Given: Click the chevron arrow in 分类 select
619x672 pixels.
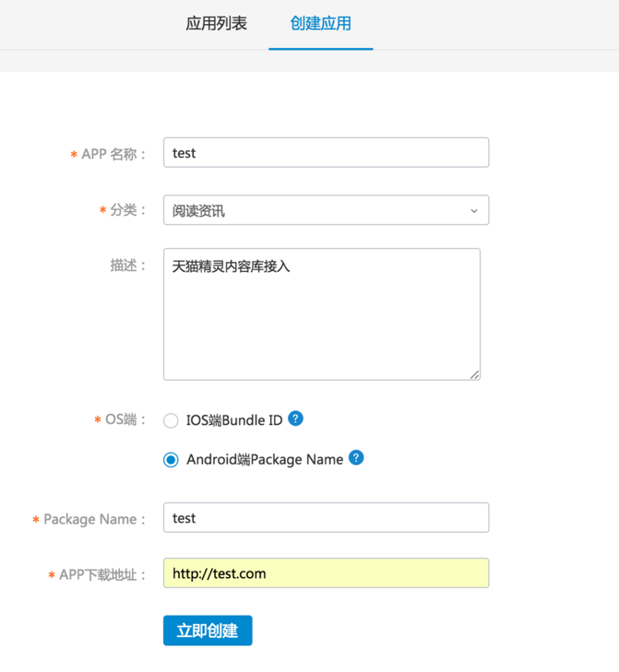Looking at the screenshot, I should pos(474,211).
